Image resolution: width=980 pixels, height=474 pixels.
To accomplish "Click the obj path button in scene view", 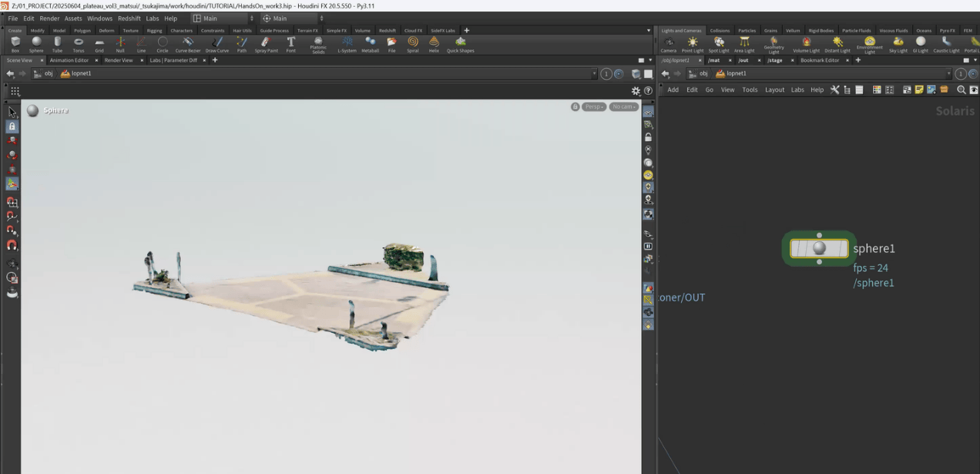I will [x=43, y=74].
